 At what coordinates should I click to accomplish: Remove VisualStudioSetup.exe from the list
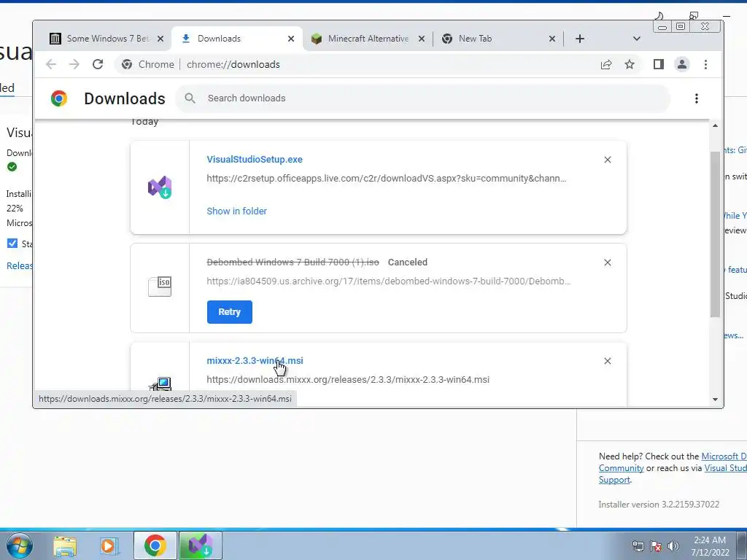coord(608,160)
